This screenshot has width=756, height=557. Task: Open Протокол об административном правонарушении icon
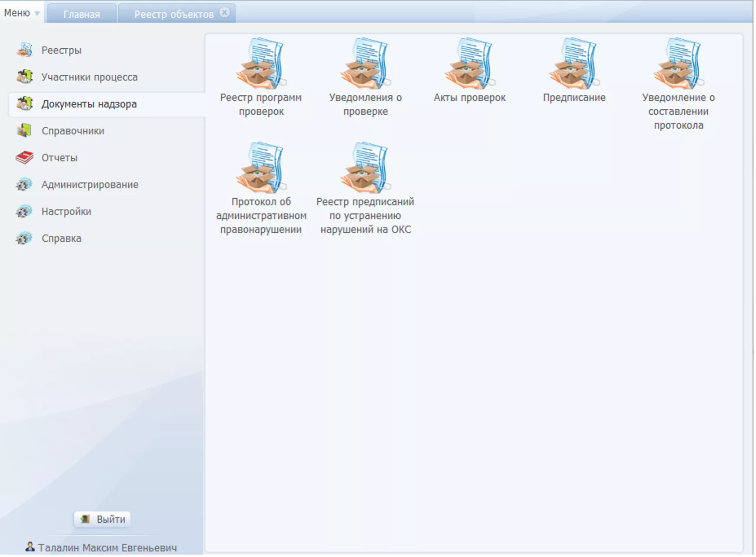[261, 168]
